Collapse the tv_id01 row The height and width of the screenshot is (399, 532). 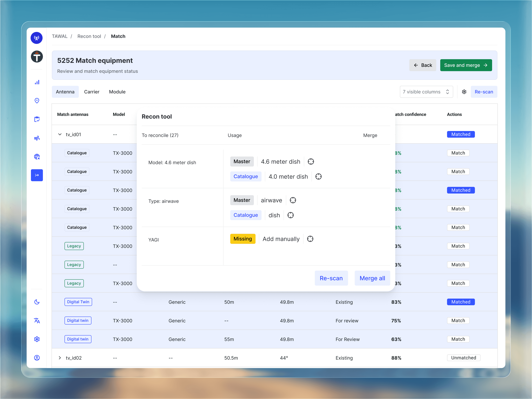click(x=60, y=134)
